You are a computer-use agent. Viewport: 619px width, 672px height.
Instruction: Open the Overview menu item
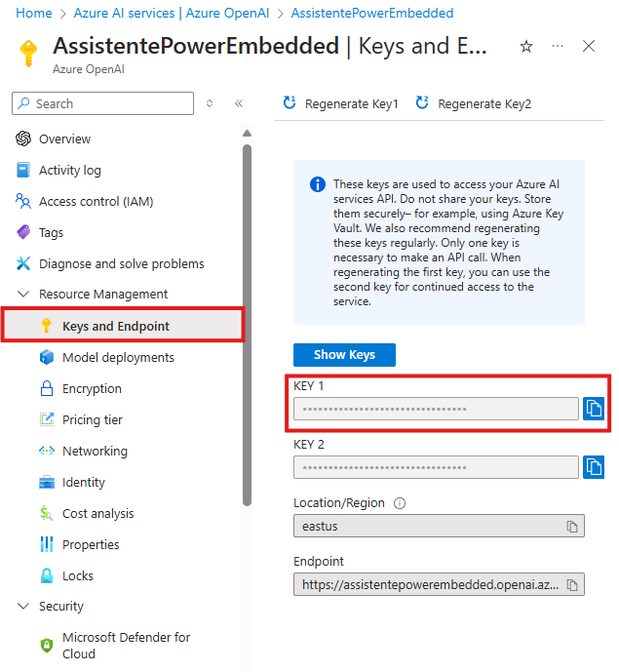pos(64,138)
